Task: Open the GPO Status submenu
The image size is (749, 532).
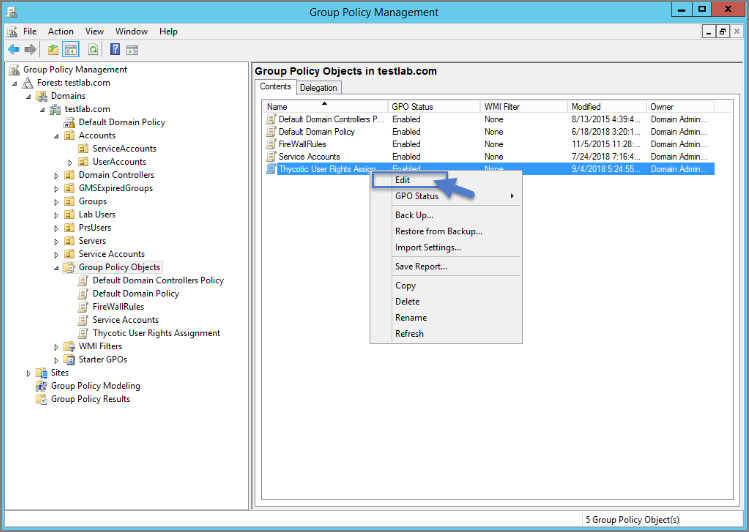Action: 417,196
